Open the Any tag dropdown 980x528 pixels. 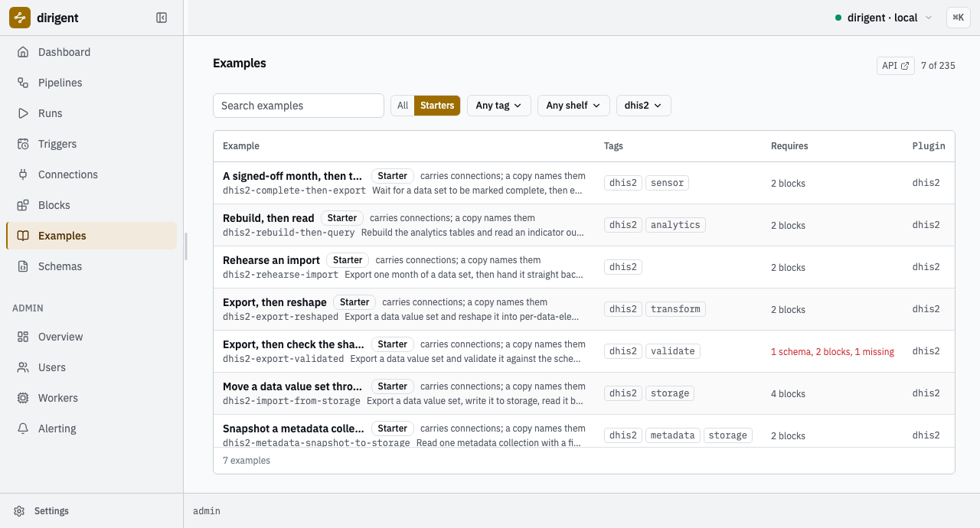[499, 106]
